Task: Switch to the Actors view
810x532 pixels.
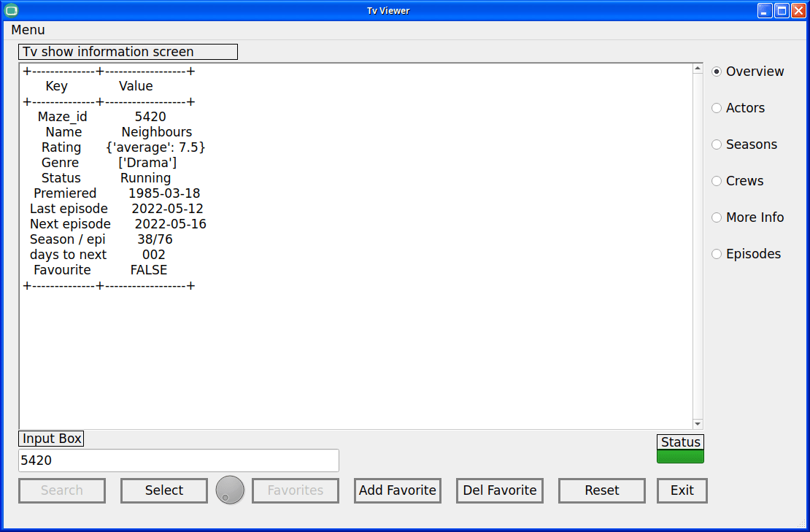Action: pyautogui.click(x=717, y=107)
